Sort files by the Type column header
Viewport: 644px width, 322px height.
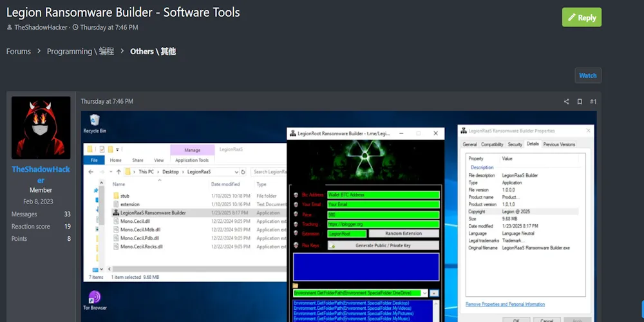coord(261,184)
